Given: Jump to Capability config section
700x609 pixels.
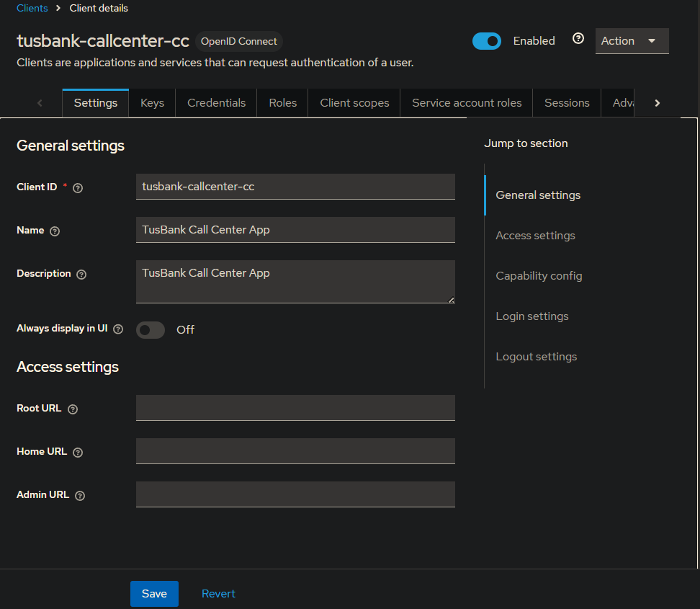Looking at the screenshot, I should tap(539, 276).
